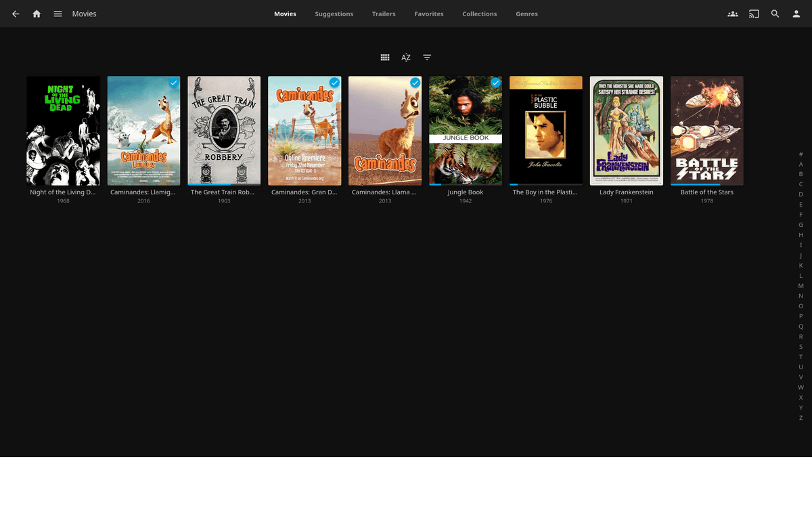This screenshot has height=508, width=812.
Task: Click the 'Jungle Book' title link
Action: [466, 192]
